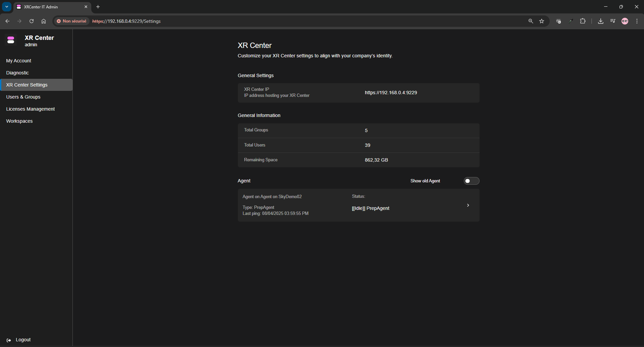Open the browser profile avatar
Screen dimensions: 644x347
click(625, 21)
